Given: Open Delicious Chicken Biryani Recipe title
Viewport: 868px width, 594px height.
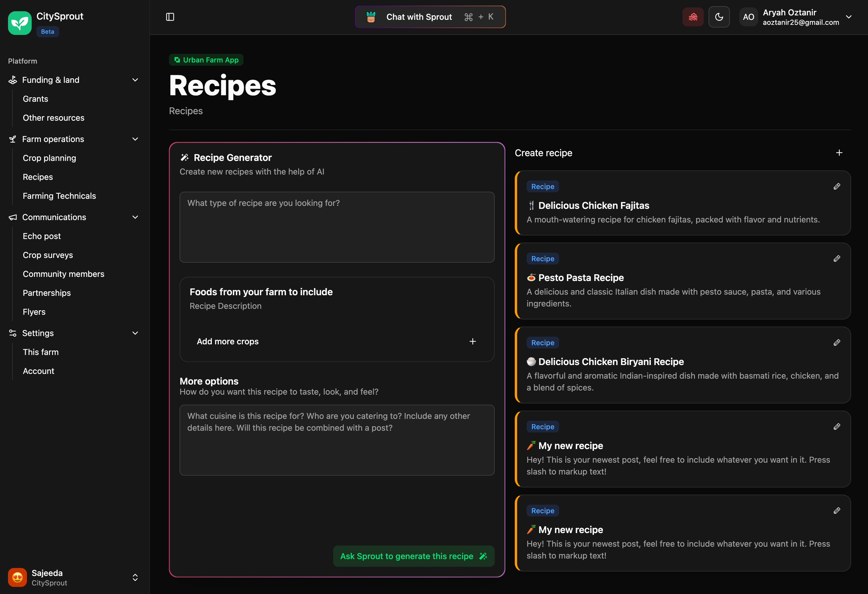Looking at the screenshot, I should pyautogui.click(x=611, y=362).
